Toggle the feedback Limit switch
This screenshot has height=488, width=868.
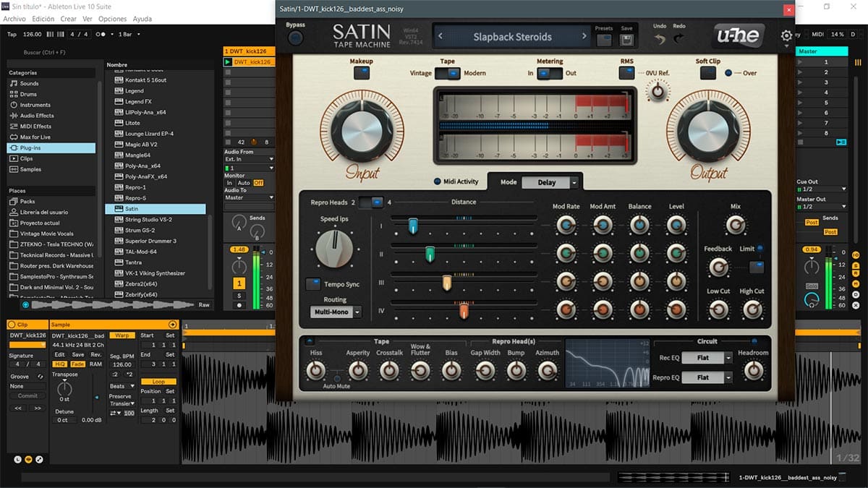click(756, 267)
